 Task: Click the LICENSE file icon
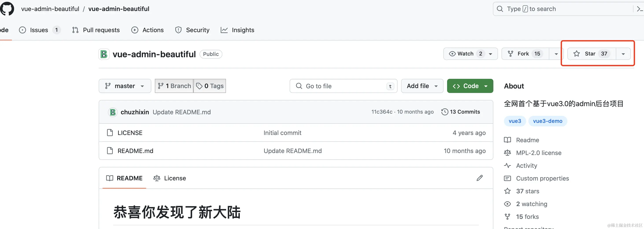click(110, 133)
